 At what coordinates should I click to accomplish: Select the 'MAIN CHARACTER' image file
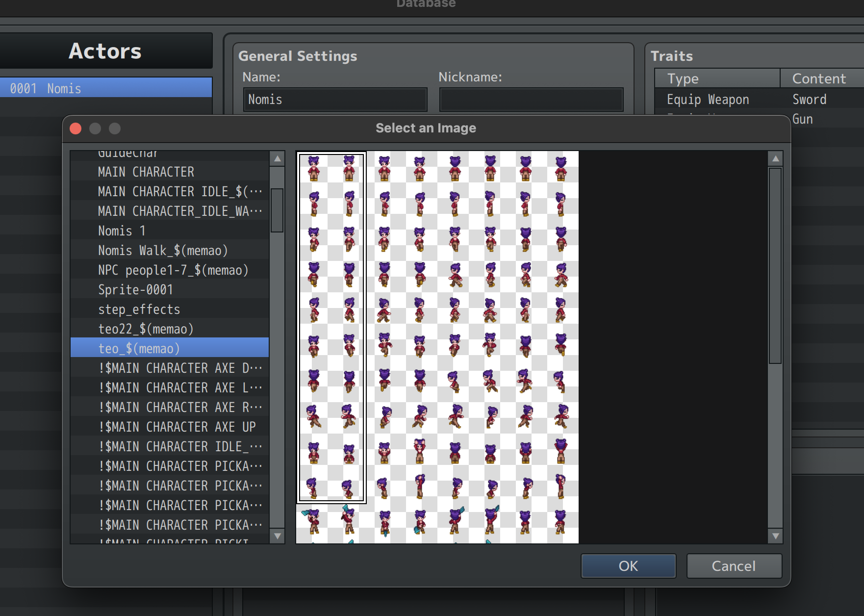(170, 172)
